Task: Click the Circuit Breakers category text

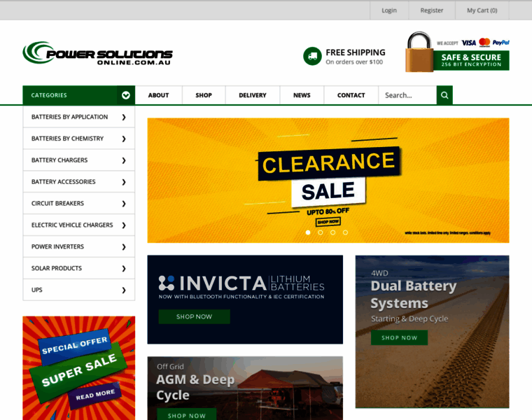Action: point(57,204)
